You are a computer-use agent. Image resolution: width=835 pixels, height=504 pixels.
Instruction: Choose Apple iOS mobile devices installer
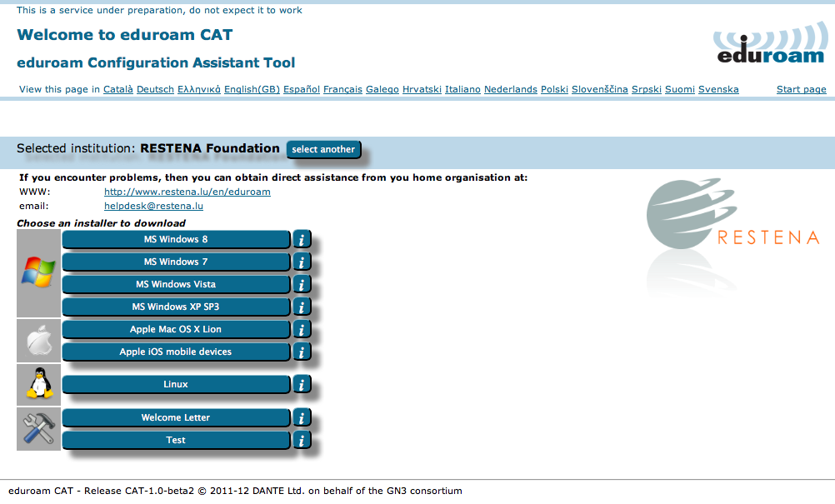tap(176, 352)
